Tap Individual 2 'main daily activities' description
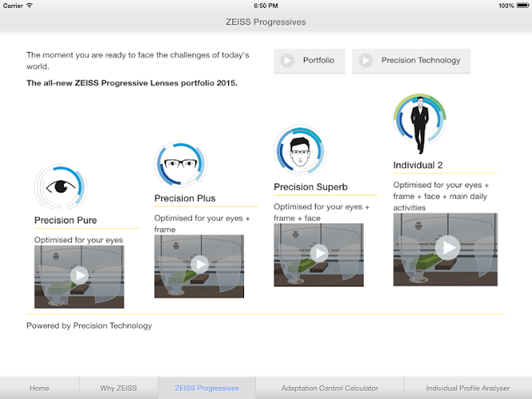The image size is (532, 399). pos(441,196)
